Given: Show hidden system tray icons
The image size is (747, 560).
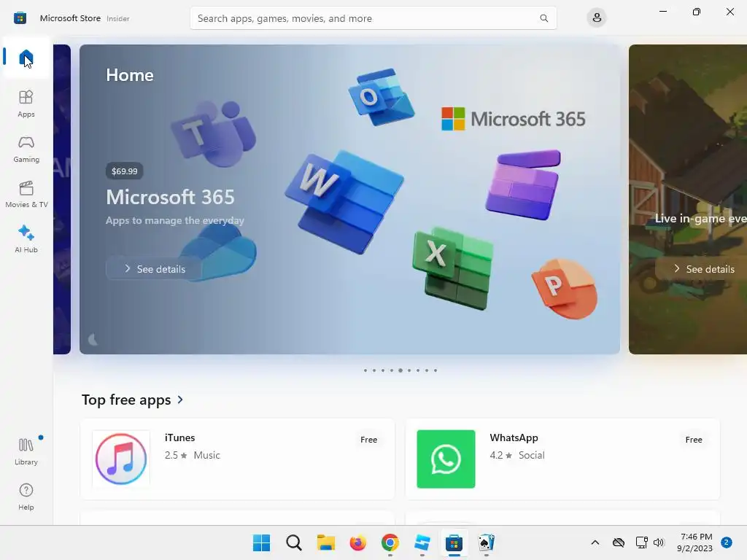Looking at the screenshot, I should click(595, 542).
